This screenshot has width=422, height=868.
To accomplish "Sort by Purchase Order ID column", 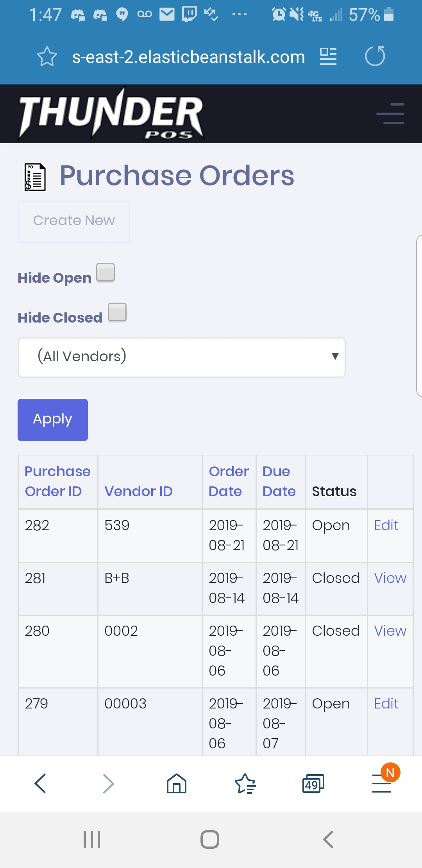I will (57, 481).
